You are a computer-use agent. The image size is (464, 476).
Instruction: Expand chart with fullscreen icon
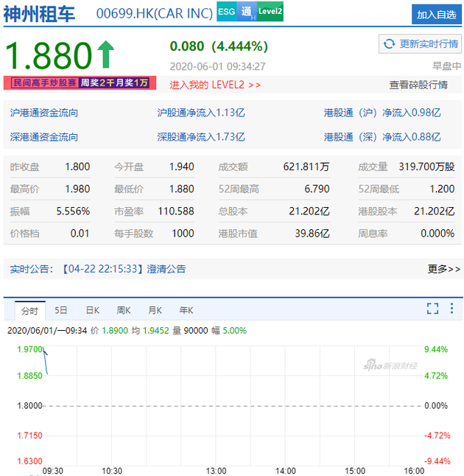pos(432,309)
